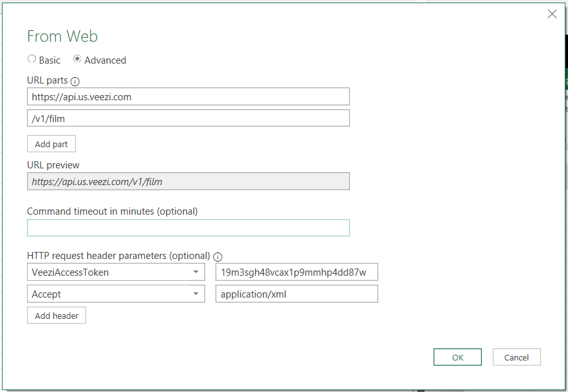Click the application/xml header value field
The image size is (568, 392).
pos(297,294)
